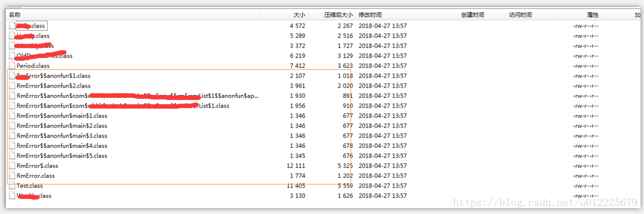Screen dimensions: 644x214
Task: Click the file icon in the 4 572 size row
Action: (x=12, y=26)
